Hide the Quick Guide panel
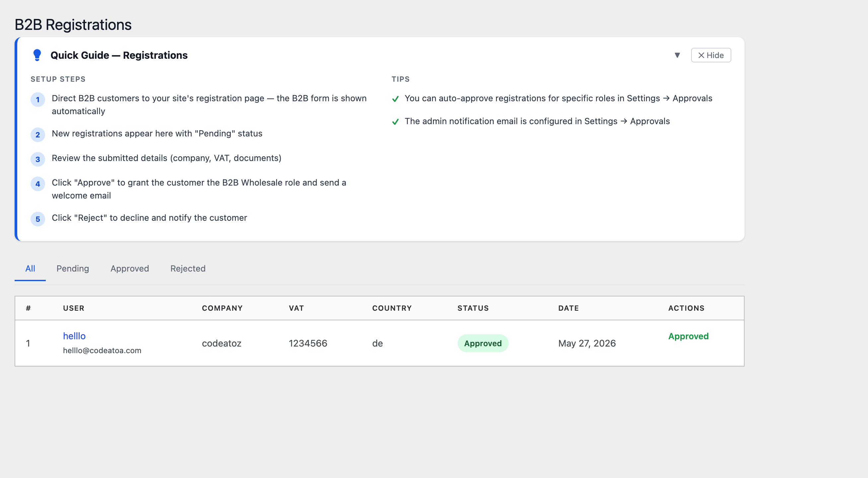This screenshot has height=478, width=868. click(x=711, y=55)
